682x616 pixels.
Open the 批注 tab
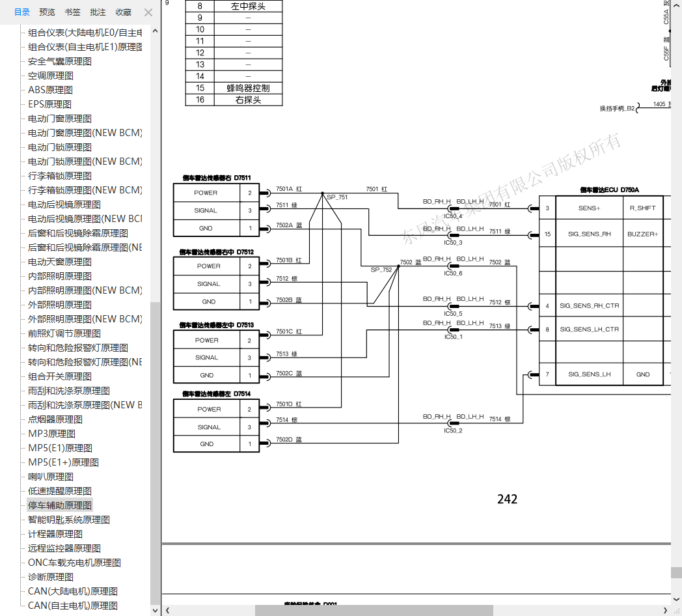(98, 12)
